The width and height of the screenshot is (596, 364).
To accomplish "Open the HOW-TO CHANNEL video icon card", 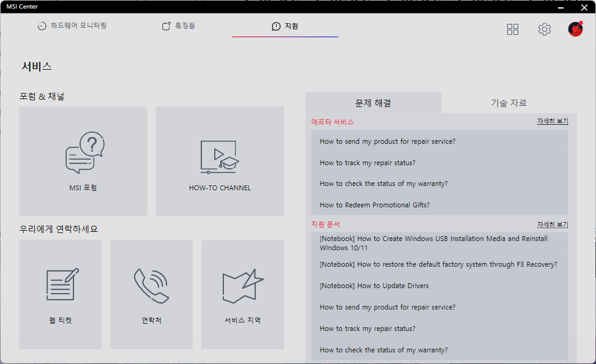I will (x=220, y=162).
